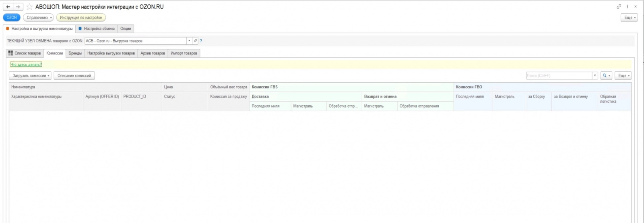Screen dimensions: 644x223
Task: Click the Доставка subgroup header
Action: [306, 97]
